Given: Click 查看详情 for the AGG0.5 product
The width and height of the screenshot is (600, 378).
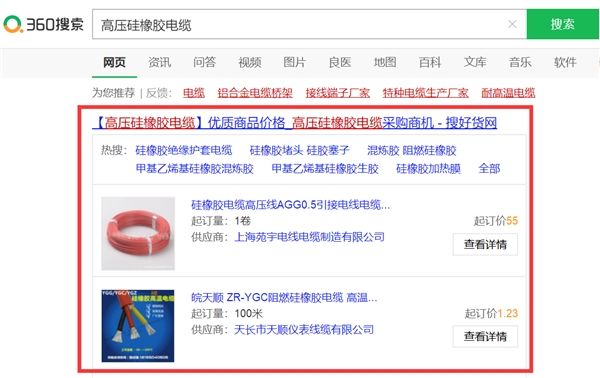Looking at the screenshot, I should coord(485,244).
